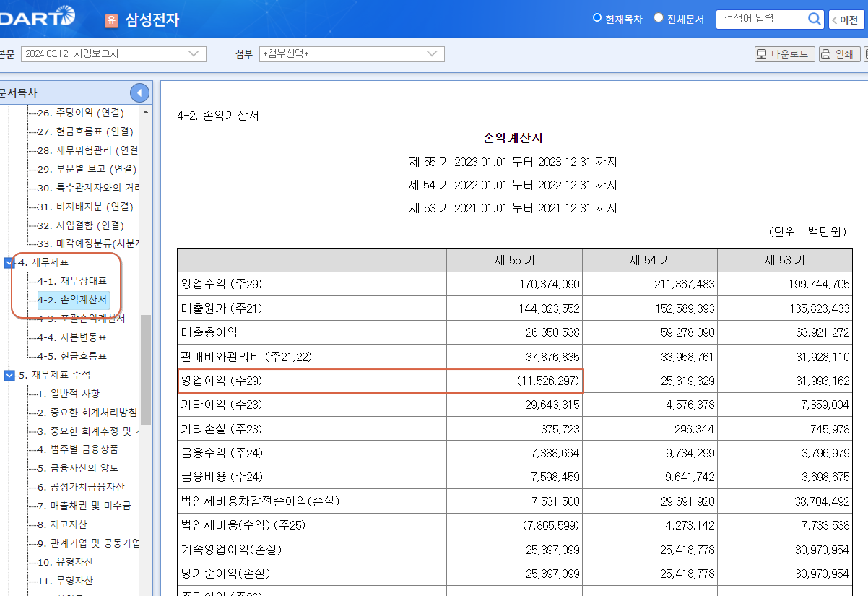Click the 제 54 기 column header

tap(649, 260)
